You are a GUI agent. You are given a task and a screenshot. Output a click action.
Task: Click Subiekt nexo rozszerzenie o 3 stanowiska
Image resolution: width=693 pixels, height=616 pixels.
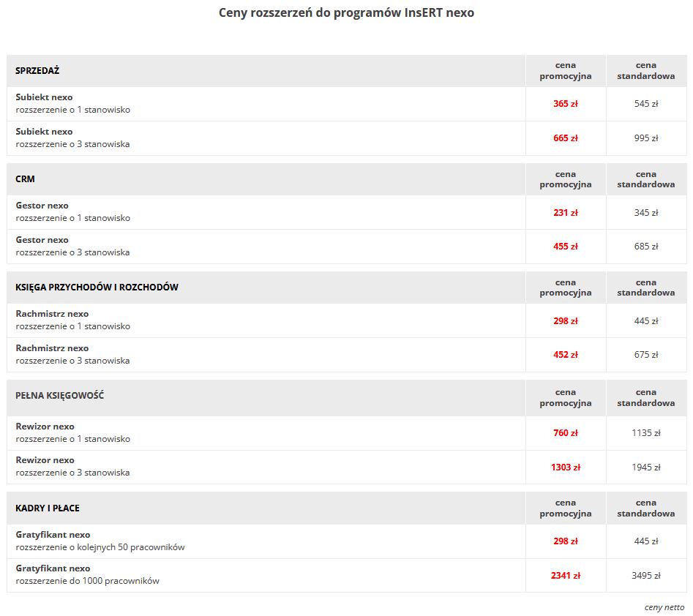point(73,138)
